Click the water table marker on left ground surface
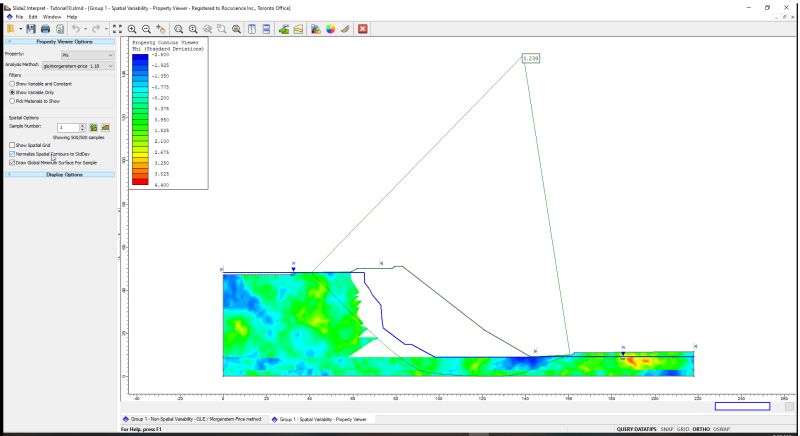 [x=293, y=269]
